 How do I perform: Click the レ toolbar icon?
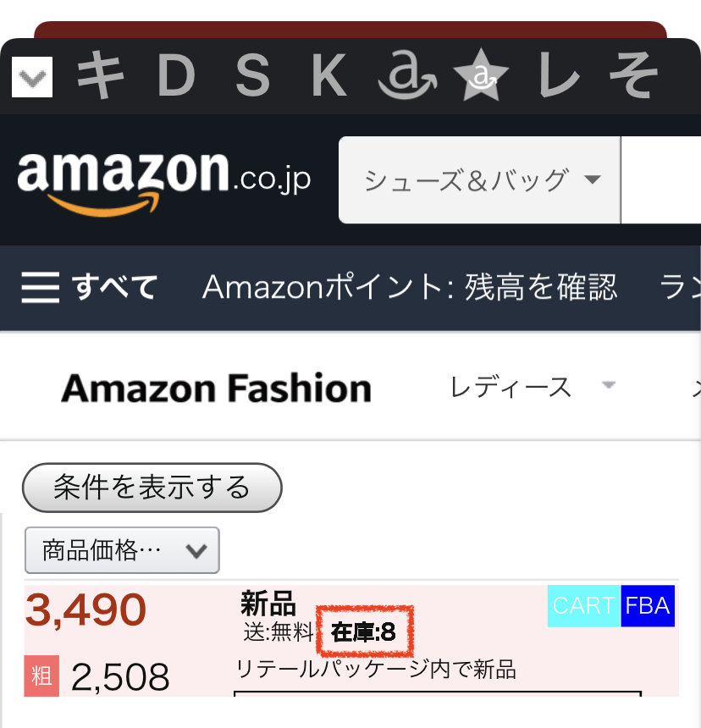(x=559, y=76)
